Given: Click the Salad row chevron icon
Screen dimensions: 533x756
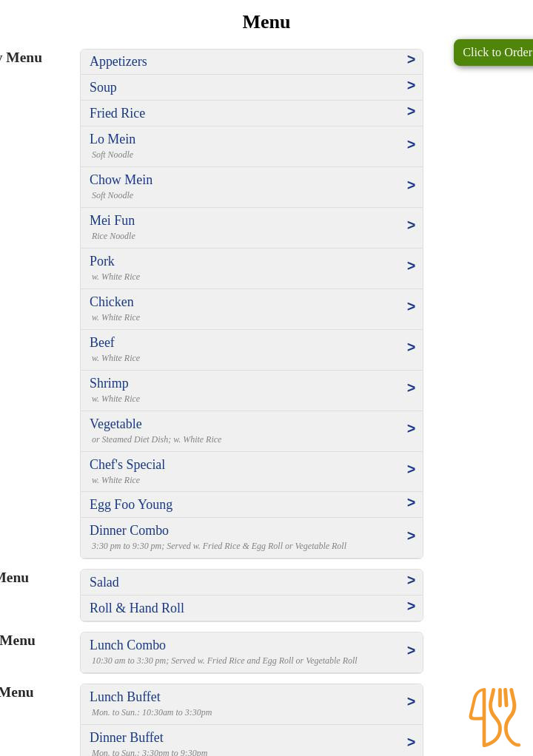Looking at the screenshot, I should tap(411, 580).
